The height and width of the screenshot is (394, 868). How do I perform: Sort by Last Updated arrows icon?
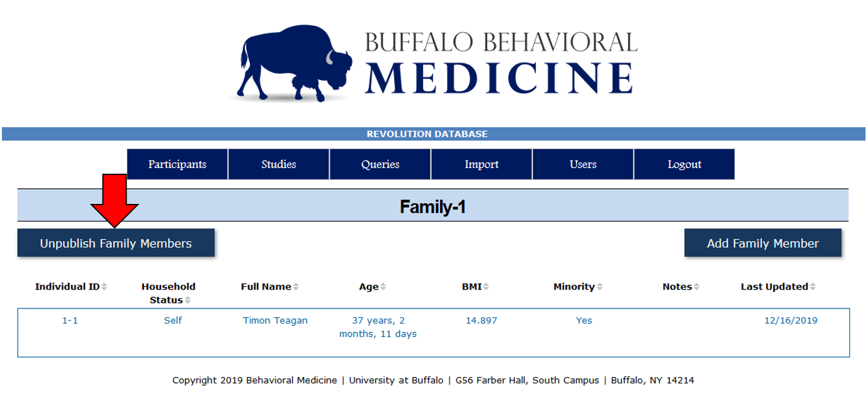[813, 287]
